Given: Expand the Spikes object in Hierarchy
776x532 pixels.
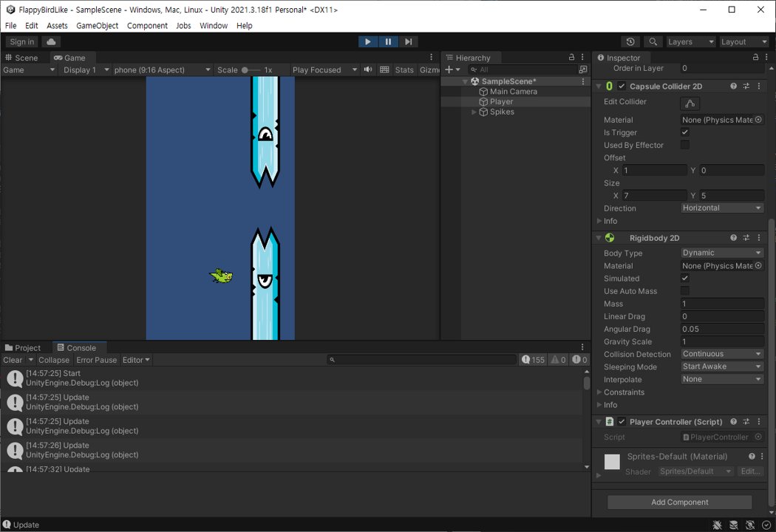Looking at the screenshot, I should (x=474, y=112).
